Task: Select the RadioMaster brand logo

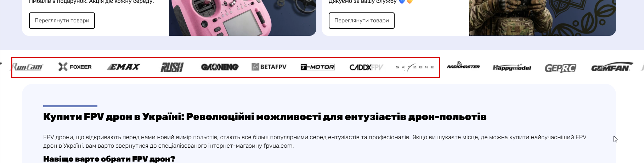Action: 463,66
